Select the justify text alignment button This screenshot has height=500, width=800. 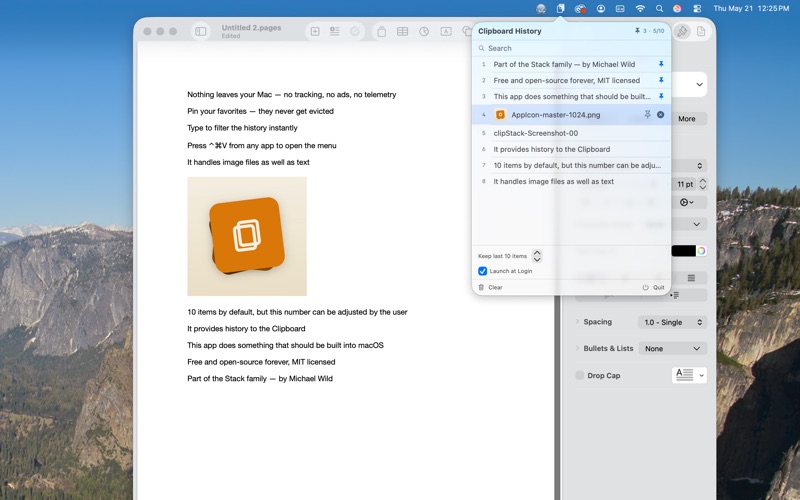691,278
